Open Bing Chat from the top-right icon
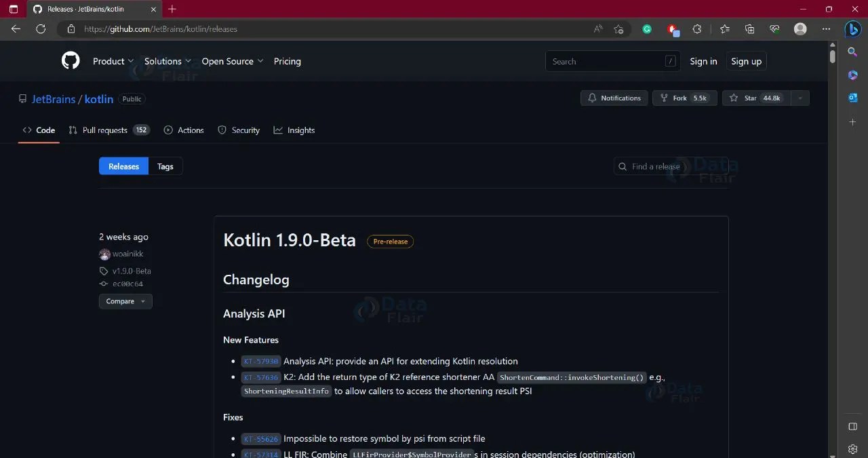 (853, 28)
